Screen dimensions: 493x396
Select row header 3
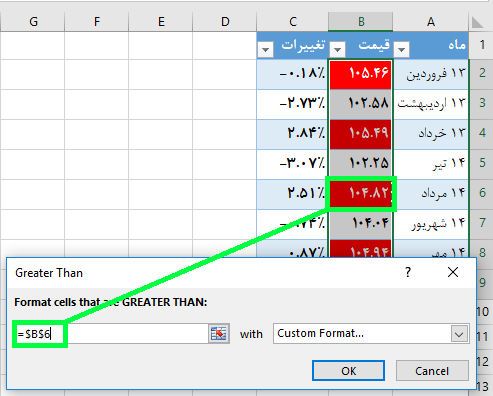(482, 104)
